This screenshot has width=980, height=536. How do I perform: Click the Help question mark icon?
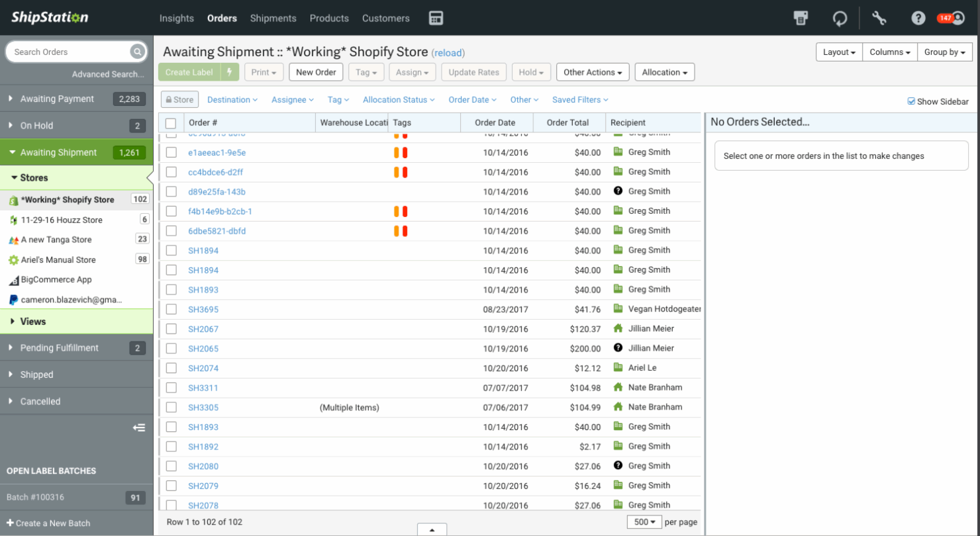pos(918,18)
